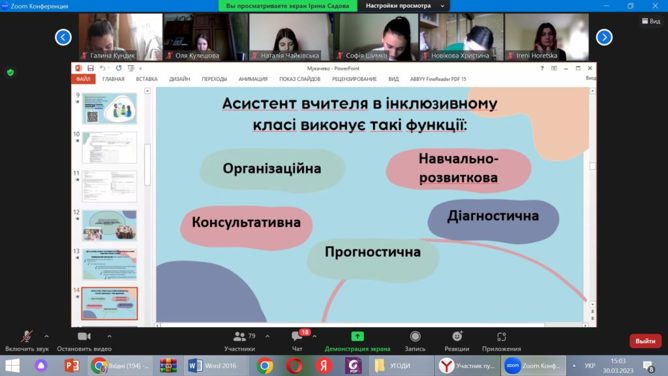Open the Участники participants panel

point(240,341)
